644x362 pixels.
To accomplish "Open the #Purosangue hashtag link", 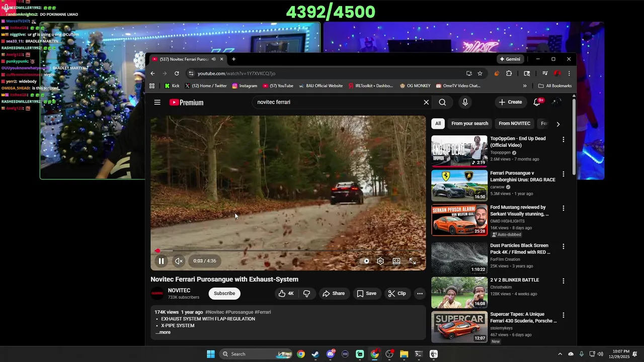I will (239, 312).
